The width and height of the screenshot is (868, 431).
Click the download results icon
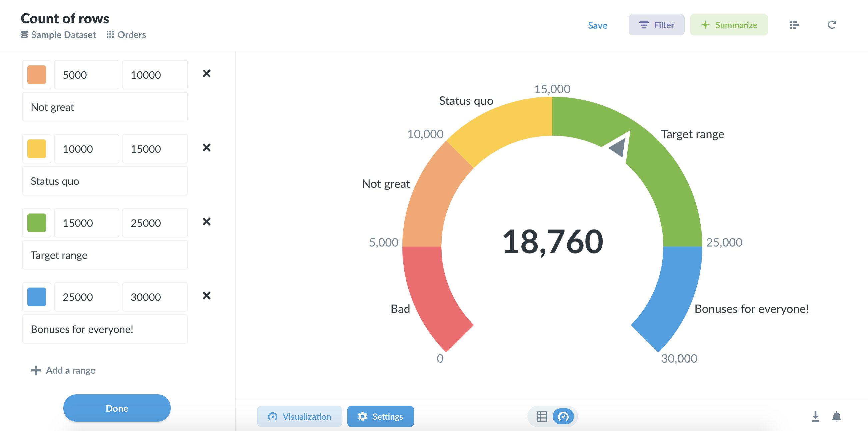[x=815, y=417]
